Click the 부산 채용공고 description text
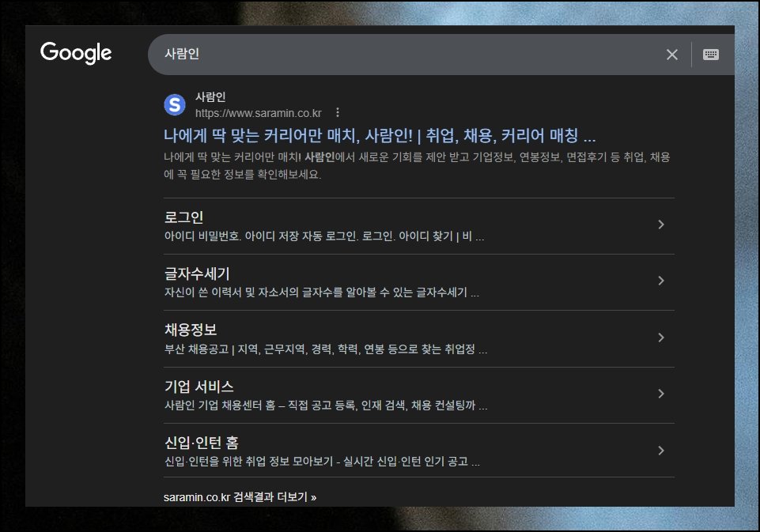 [x=326, y=349]
